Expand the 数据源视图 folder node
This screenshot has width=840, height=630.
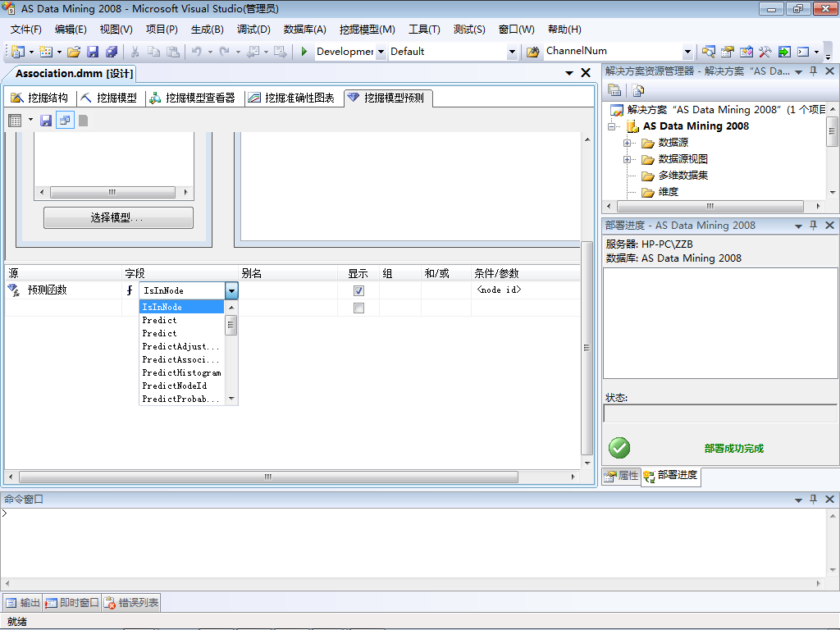[627, 160]
